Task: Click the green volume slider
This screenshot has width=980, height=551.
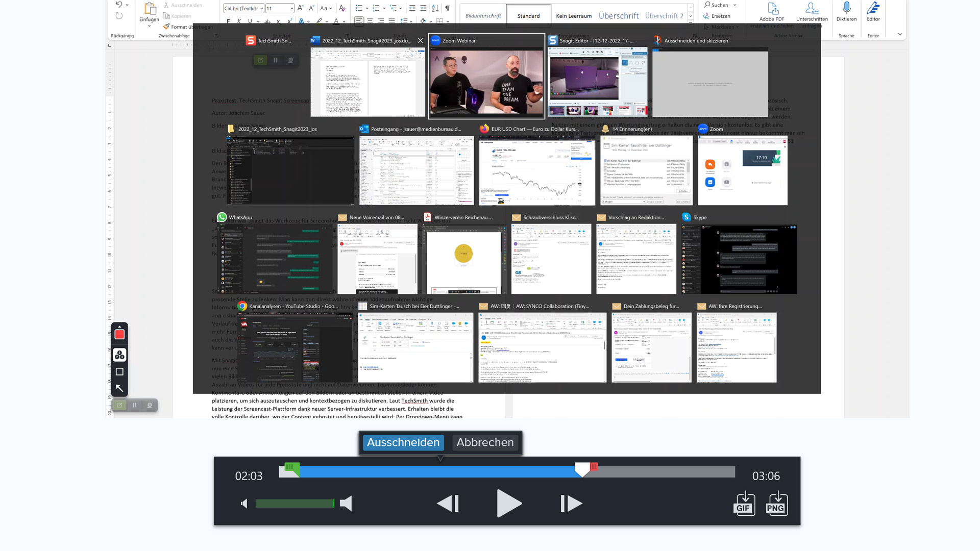Action: click(295, 504)
